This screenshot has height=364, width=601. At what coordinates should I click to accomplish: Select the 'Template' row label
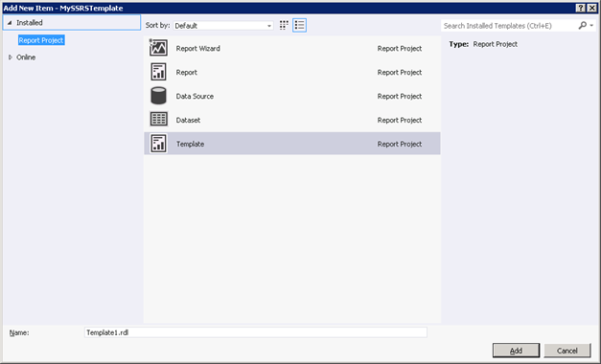click(190, 144)
